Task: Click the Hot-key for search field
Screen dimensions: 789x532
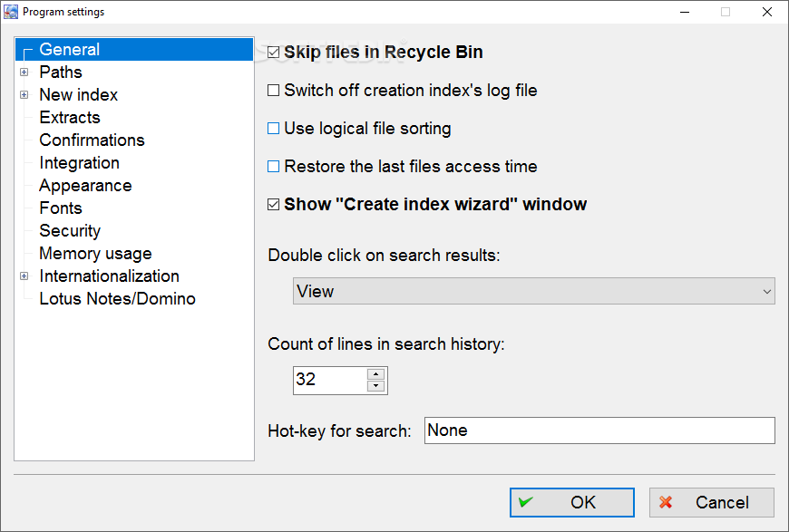Action: click(599, 430)
